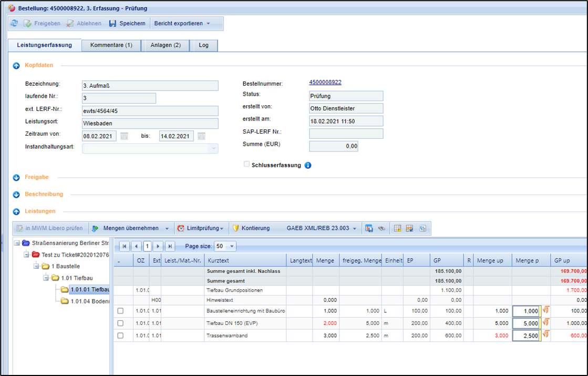The image size is (588, 376).
Task: Go to the last page of the grid
Action: point(170,246)
